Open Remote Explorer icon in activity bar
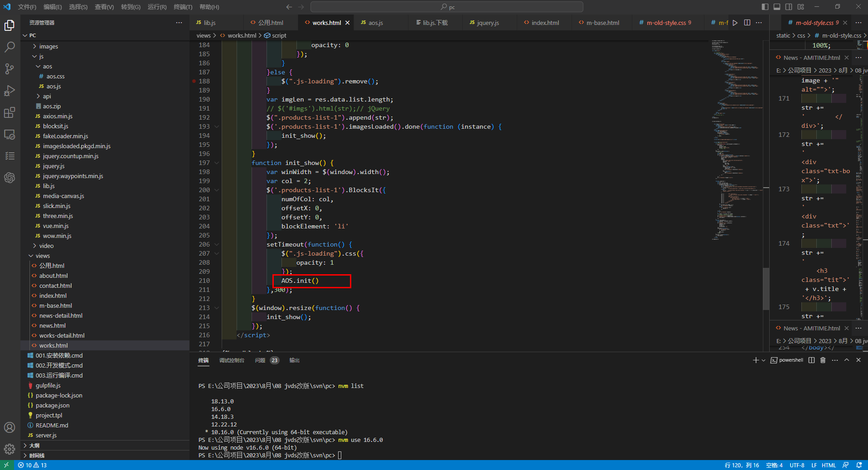868x470 pixels. pyautogui.click(x=10, y=135)
